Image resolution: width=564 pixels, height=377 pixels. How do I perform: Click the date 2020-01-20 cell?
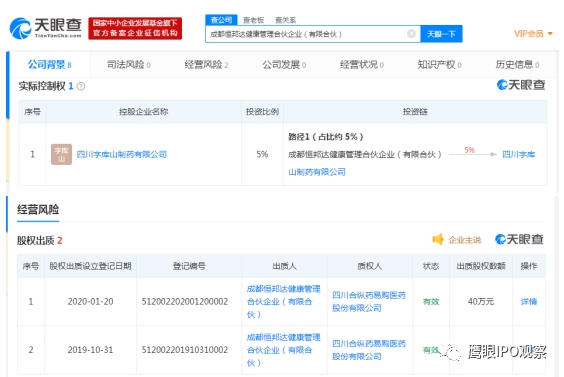[90, 301]
